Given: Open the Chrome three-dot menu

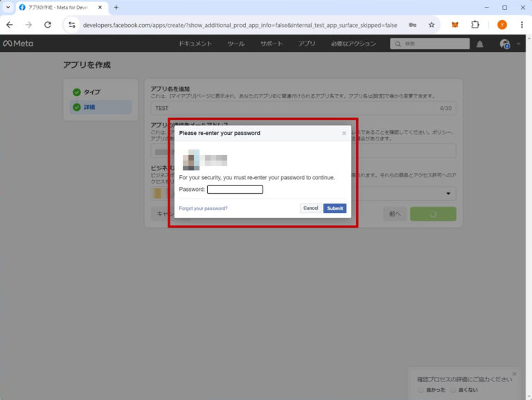Looking at the screenshot, I should 522,24.
